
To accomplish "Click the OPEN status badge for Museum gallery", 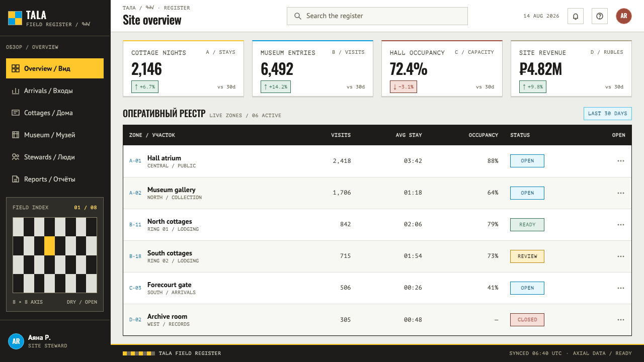I will [x=527, y=193].
